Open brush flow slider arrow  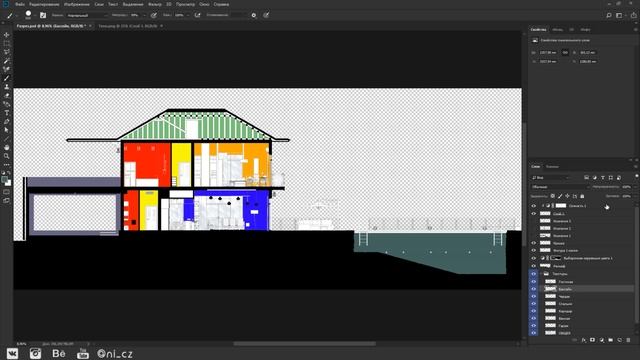(x=188, y=15)
